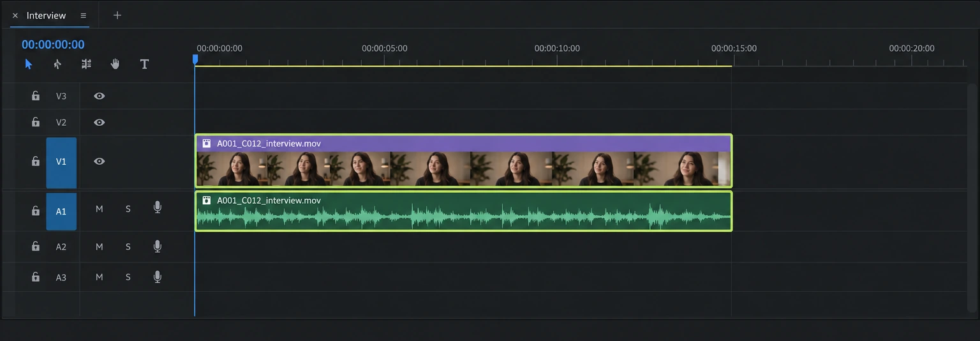980x341 pixels.
Task: Select the Ripple Edit tool
Action: click(x=86, y=64)
